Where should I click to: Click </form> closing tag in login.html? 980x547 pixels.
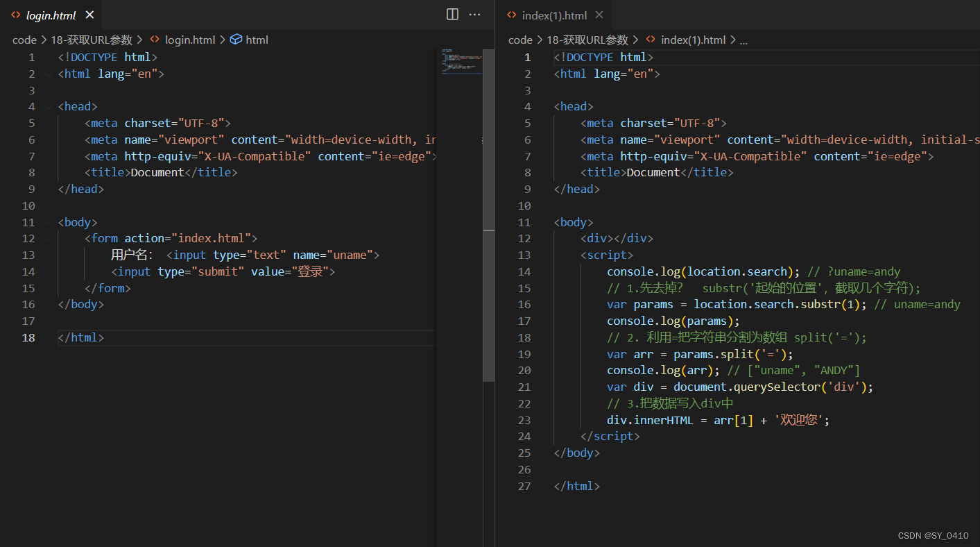click(x=108, y=288)
